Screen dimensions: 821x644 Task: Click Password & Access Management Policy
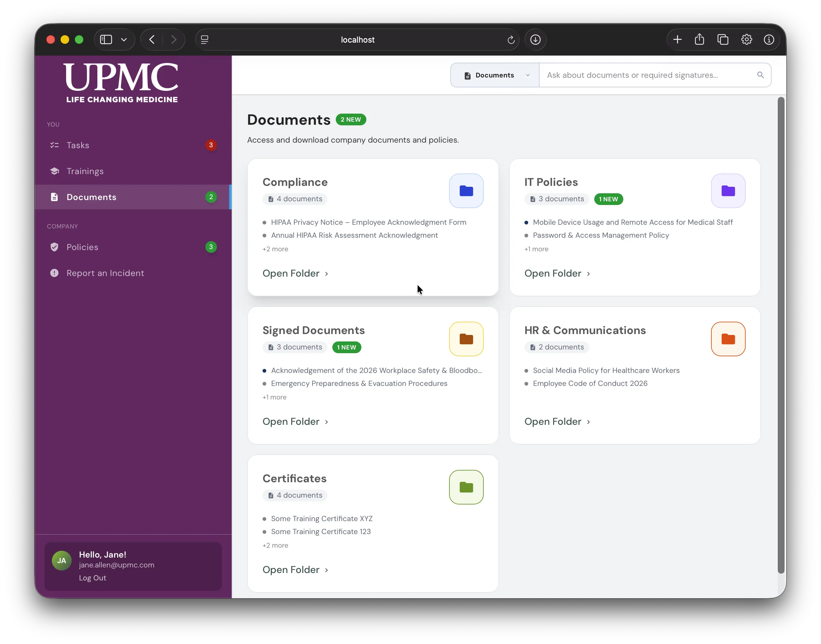pos(601,235)
